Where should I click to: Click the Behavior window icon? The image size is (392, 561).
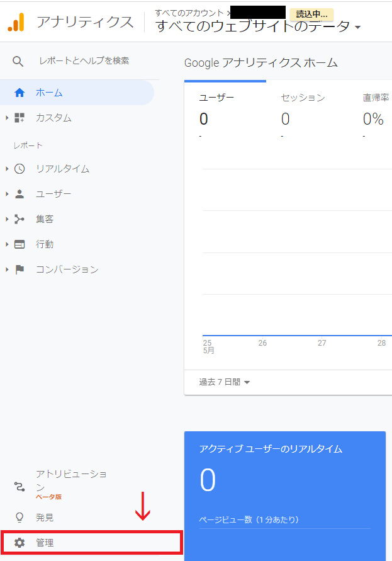point(20,244)
